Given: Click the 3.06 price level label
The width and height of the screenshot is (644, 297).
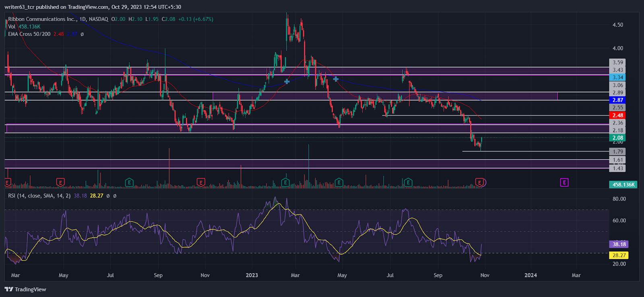Looking at the screenshot, I should coord(618,85).
